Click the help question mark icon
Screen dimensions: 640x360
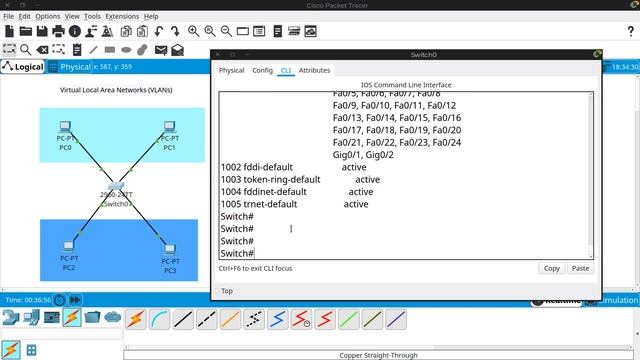tap(631, 31)
